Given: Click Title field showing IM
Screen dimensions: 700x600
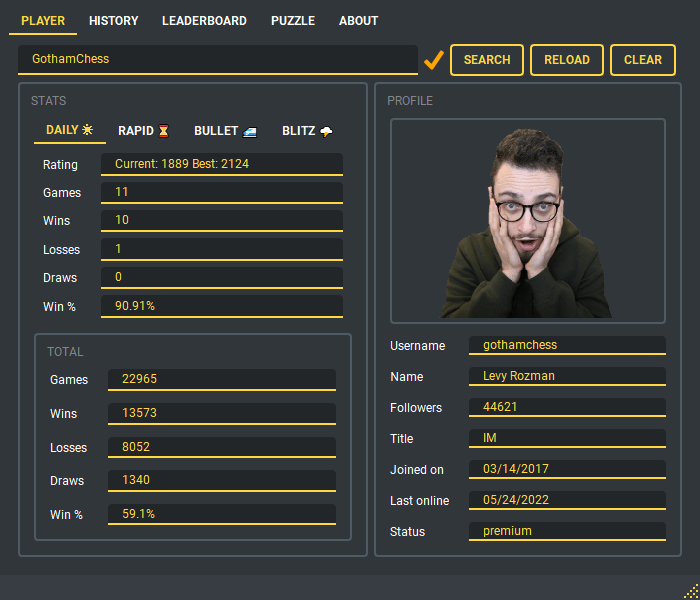Looking at the screenshot, I should (x=567, y=438).
